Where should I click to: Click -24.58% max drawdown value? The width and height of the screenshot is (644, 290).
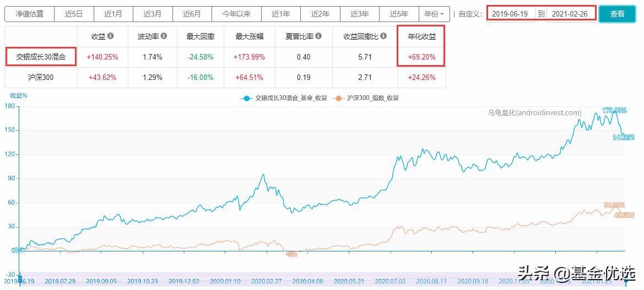(201, 57)
